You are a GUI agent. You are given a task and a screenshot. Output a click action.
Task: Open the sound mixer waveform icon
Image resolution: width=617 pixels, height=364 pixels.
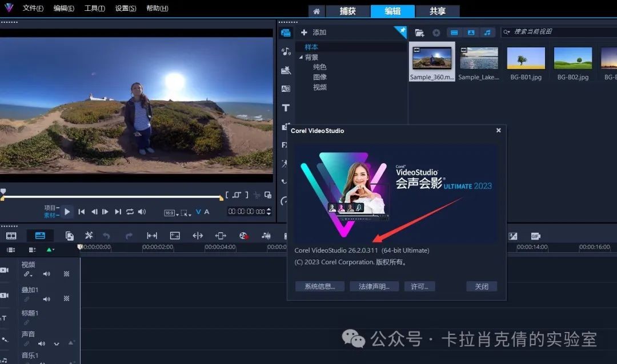pos(266,236)
